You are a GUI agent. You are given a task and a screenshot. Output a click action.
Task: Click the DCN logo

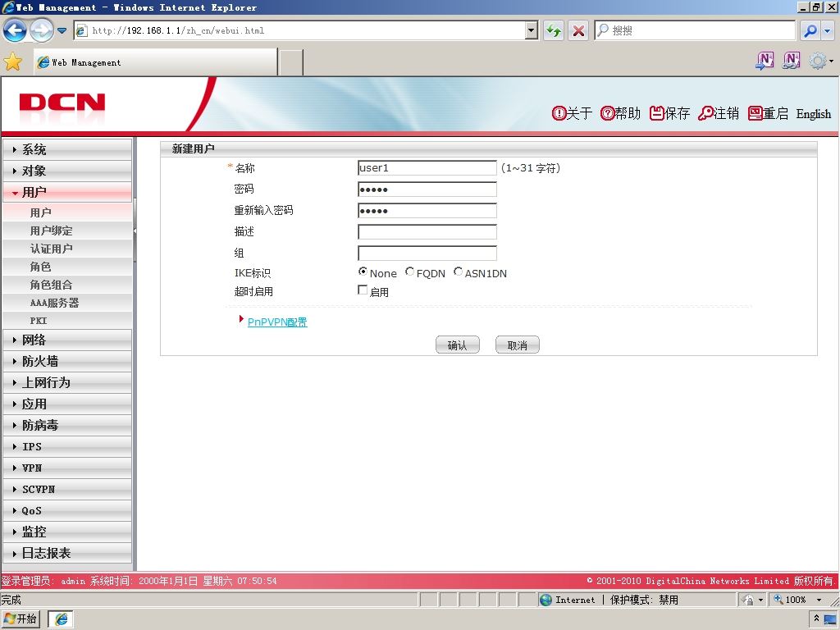click(x=62, y=103)
